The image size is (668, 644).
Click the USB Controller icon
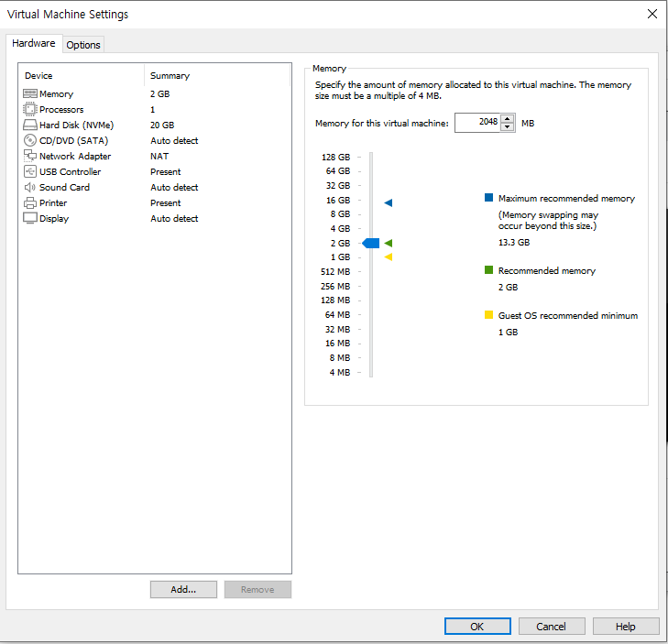(30, 171)
